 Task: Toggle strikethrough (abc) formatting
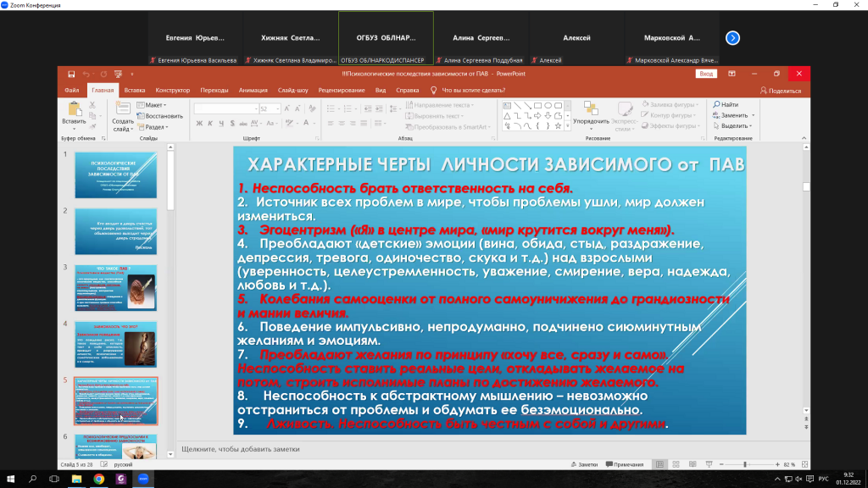pos(243,124)
